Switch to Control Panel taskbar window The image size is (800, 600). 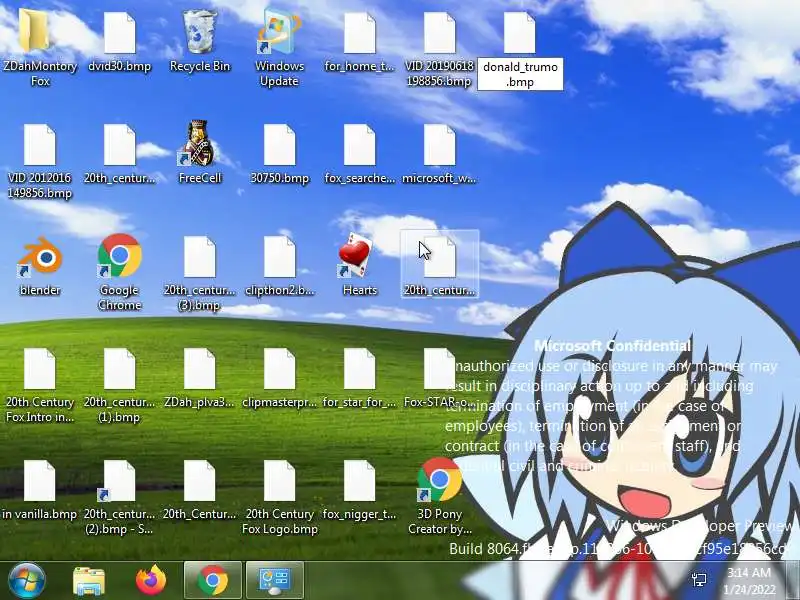275,580
